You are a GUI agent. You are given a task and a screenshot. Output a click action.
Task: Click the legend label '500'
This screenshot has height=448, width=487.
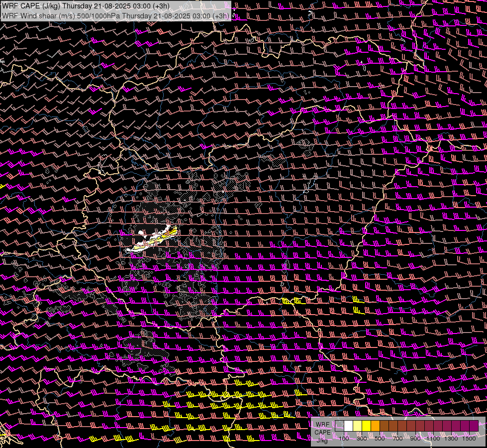380,439
